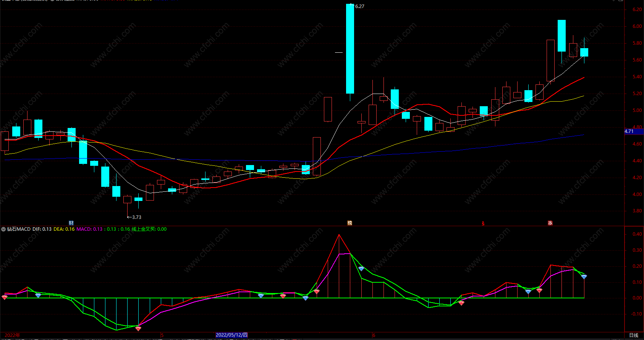Viewport: 644px width, 340px height.
Task: Click the 3.73 low price label
Action: pyautogui.click(x=136, y=217)
